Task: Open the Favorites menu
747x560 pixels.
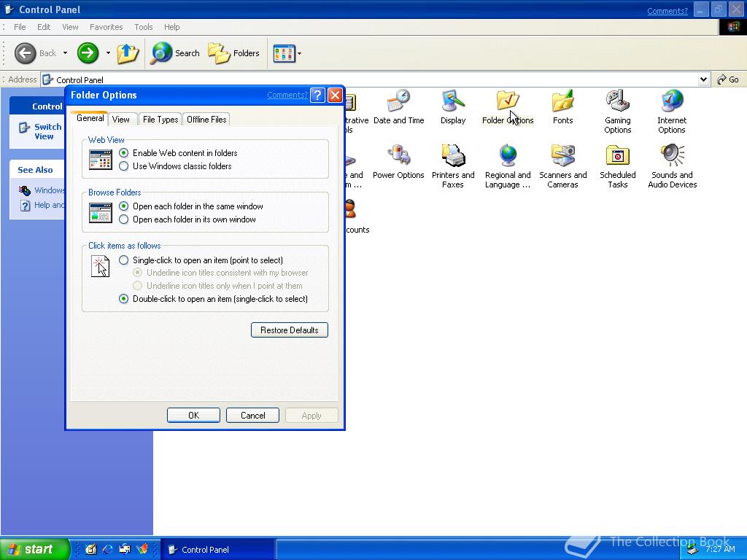Action: pyautogui.click(x=107, y=27)
